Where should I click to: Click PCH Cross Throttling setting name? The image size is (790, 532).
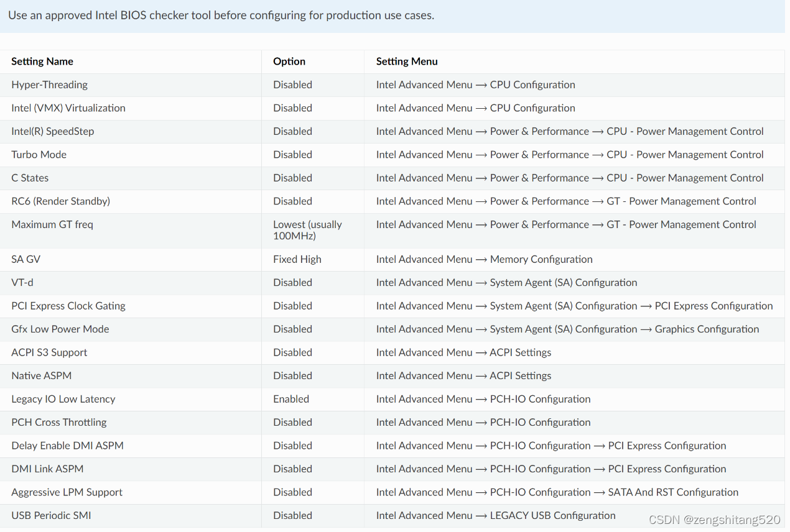(59, 423)
